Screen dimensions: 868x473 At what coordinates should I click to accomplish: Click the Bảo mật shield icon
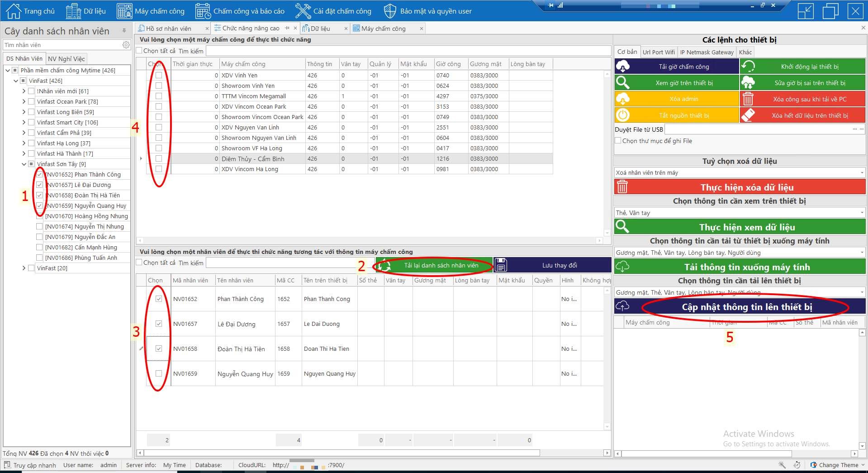[389, 11]
